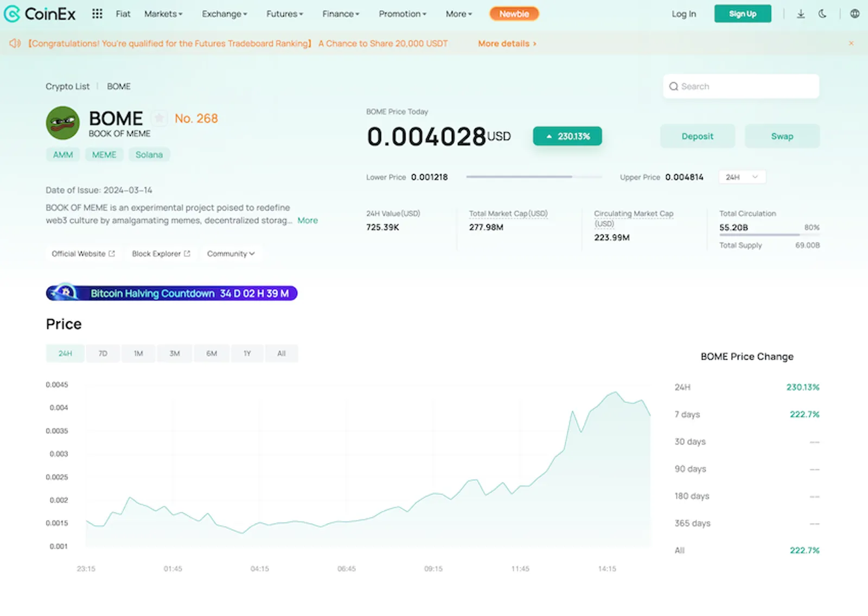Click the announcement speaker icon

click(x=15, y=43)
